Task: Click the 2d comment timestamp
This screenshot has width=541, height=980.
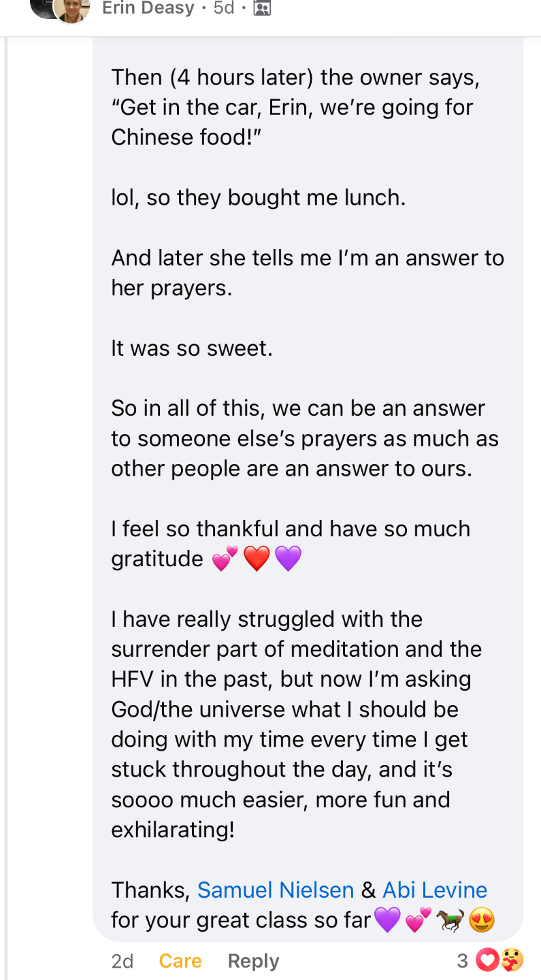Action: coord(122,961)
